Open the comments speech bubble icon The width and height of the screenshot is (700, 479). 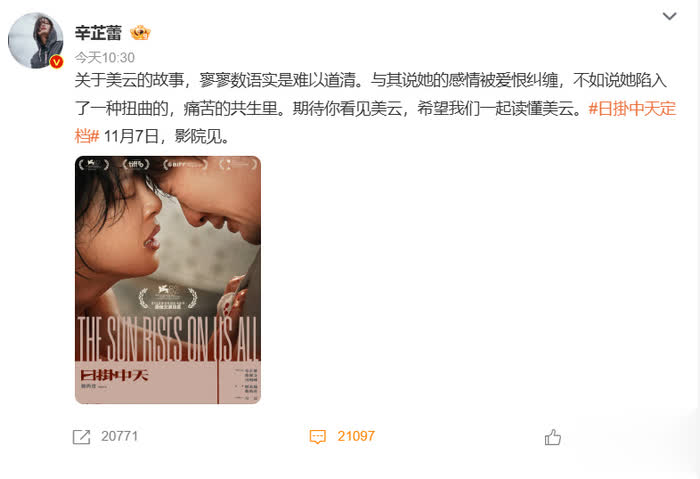click(x=317, y=437)
